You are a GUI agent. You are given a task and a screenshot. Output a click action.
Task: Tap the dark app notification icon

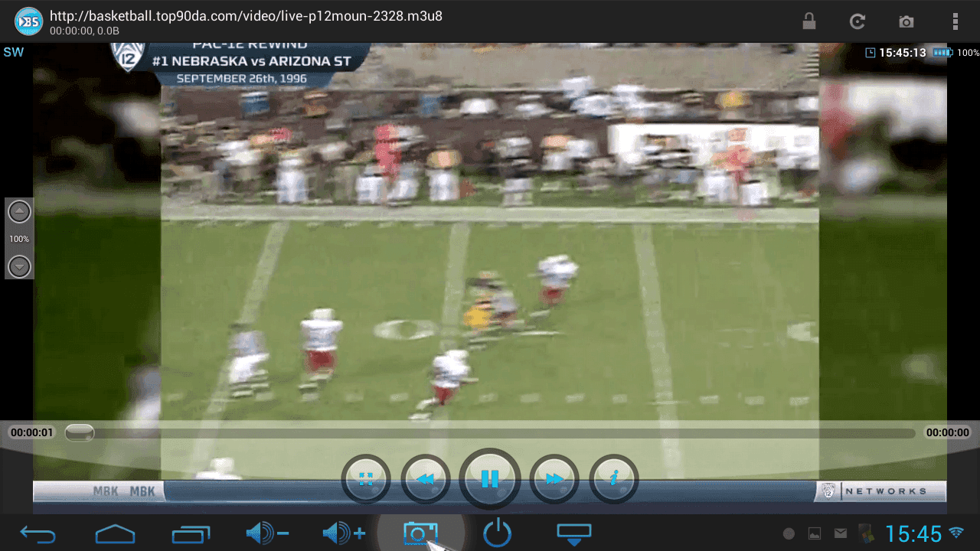[866, 533]
